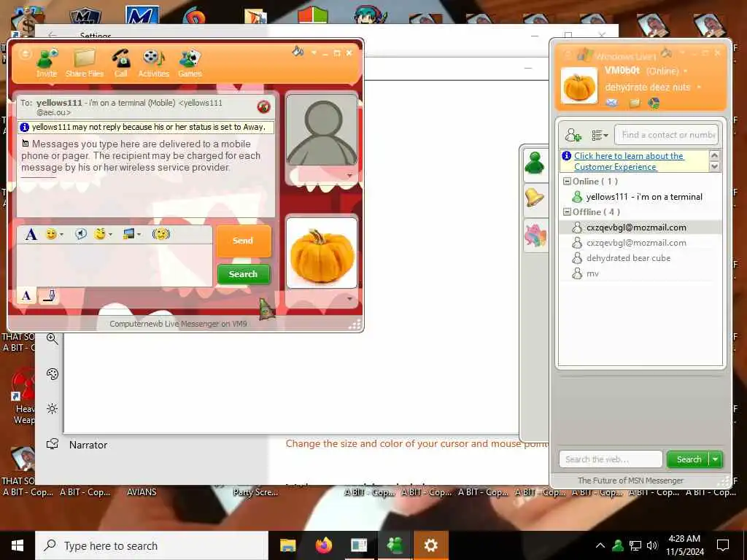Switch to the text input mode A tab
747x560 pixels.
(27, 296)
